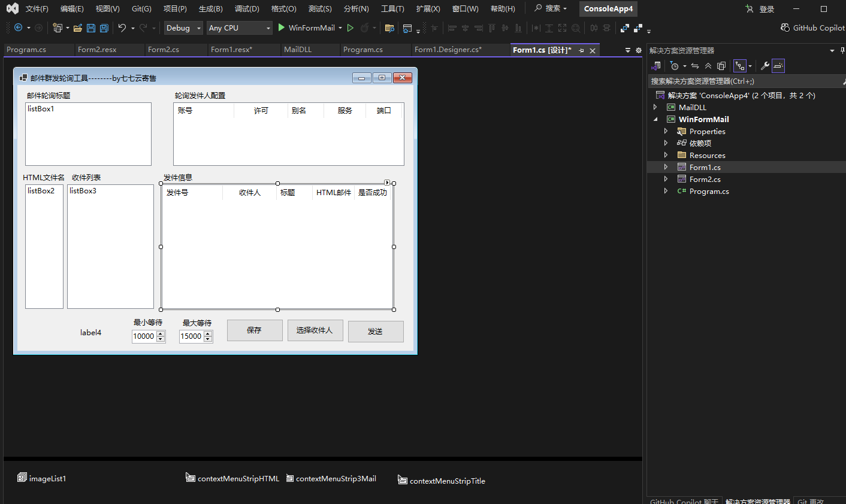Collapse all nodes in Solution Explorer toolbar

click(708, 66)
